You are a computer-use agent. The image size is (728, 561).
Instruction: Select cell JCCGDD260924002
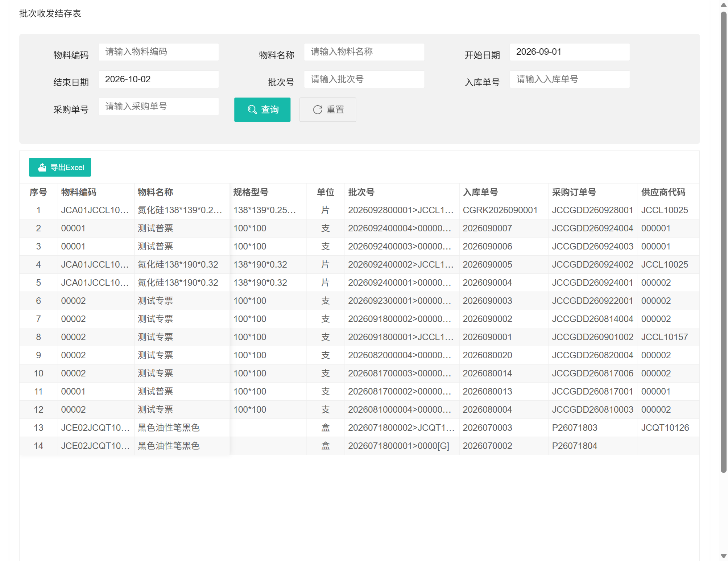(593, 265)
